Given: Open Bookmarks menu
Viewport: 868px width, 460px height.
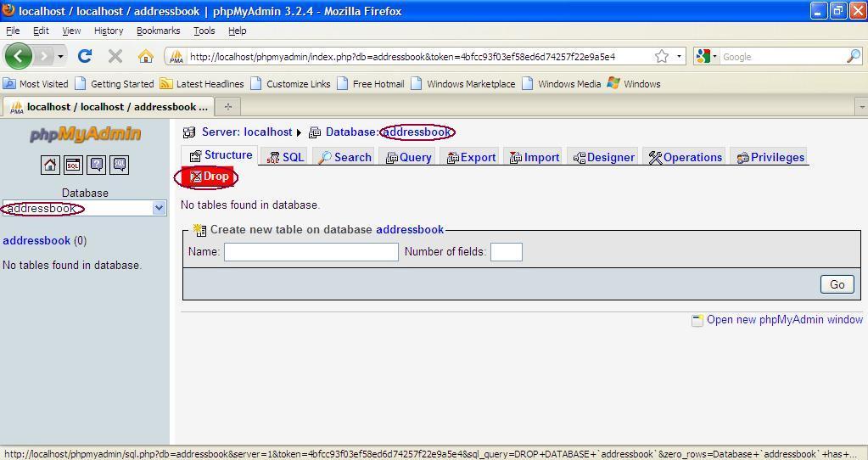Looking at the screenshot, I should 159,31.
